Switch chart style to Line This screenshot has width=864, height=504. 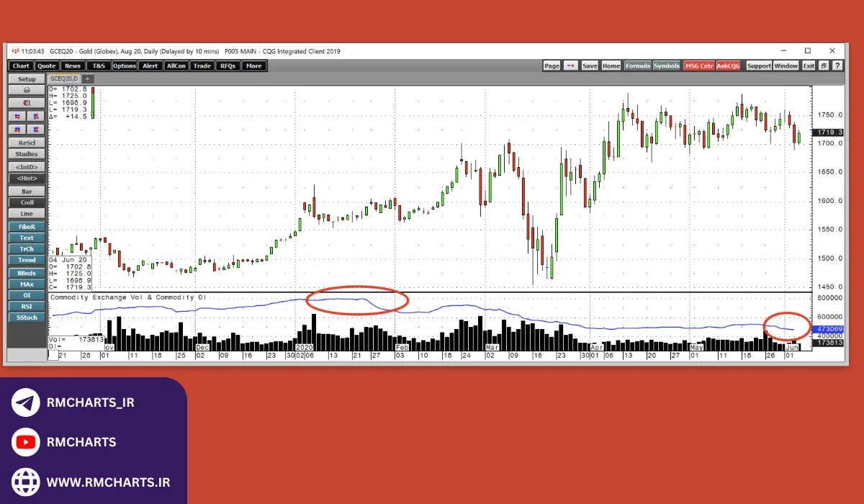[27, 214]
